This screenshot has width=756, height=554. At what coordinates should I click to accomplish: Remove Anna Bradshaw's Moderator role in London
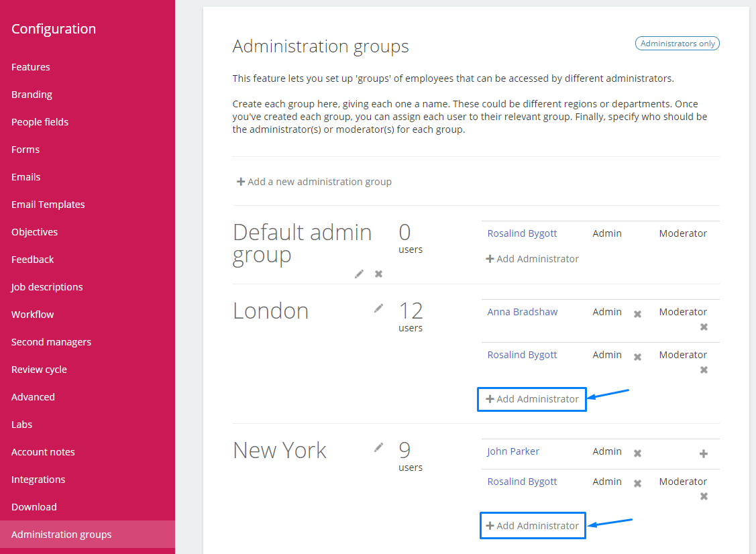pos(704,327)
